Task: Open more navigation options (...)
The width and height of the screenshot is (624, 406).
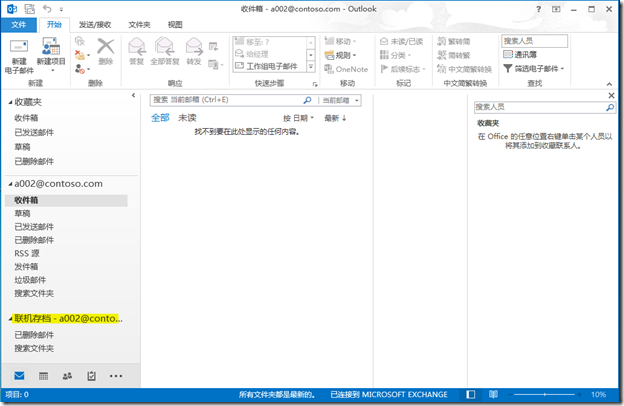Action: [x=116, y=376]
